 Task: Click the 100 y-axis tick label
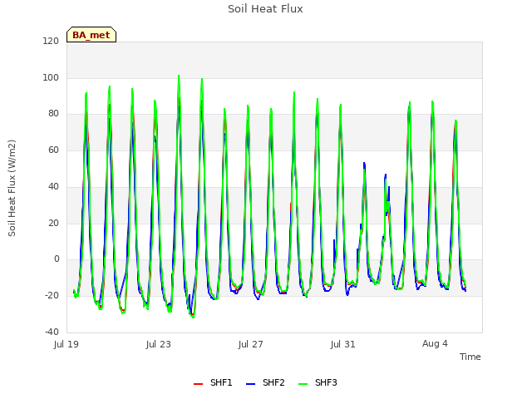point(51,77)
